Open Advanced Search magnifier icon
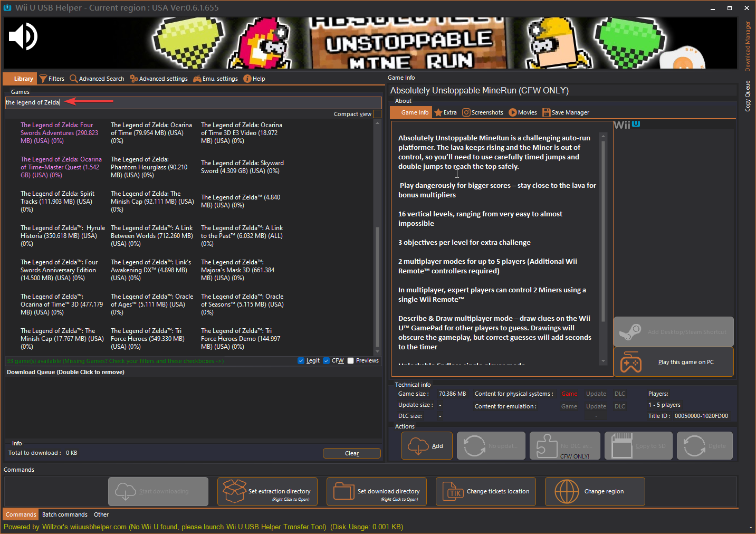This screenshot has width=756, height=534. pos(73,79)
